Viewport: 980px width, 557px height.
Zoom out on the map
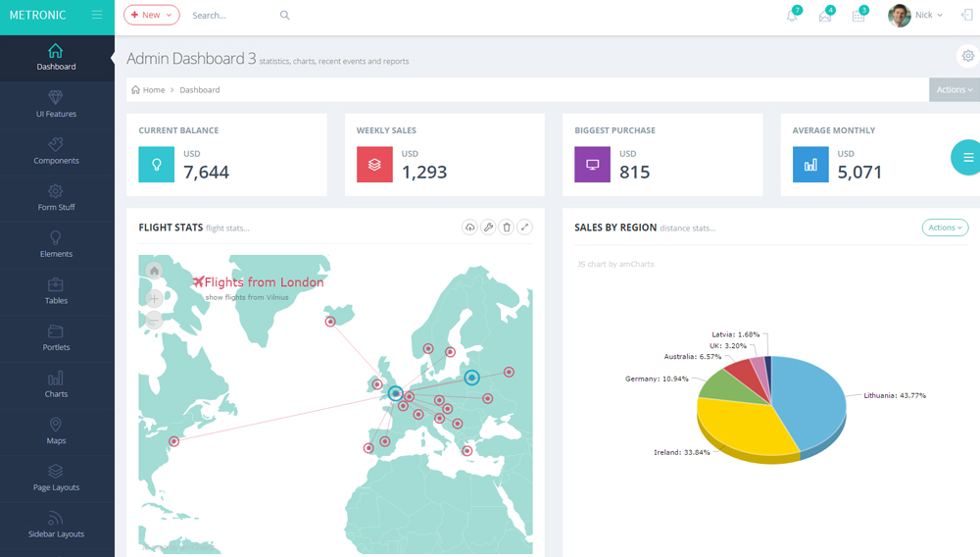[154, 320]
